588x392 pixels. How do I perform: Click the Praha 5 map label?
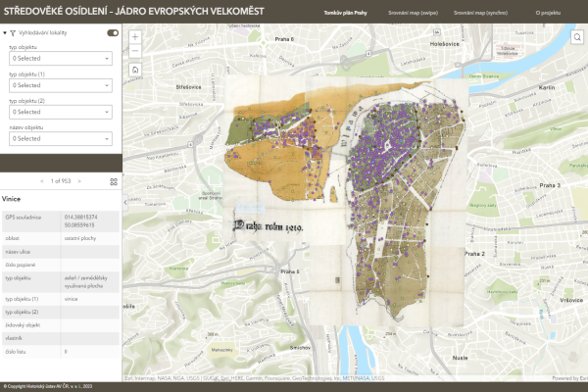click(x=289, y=271)
